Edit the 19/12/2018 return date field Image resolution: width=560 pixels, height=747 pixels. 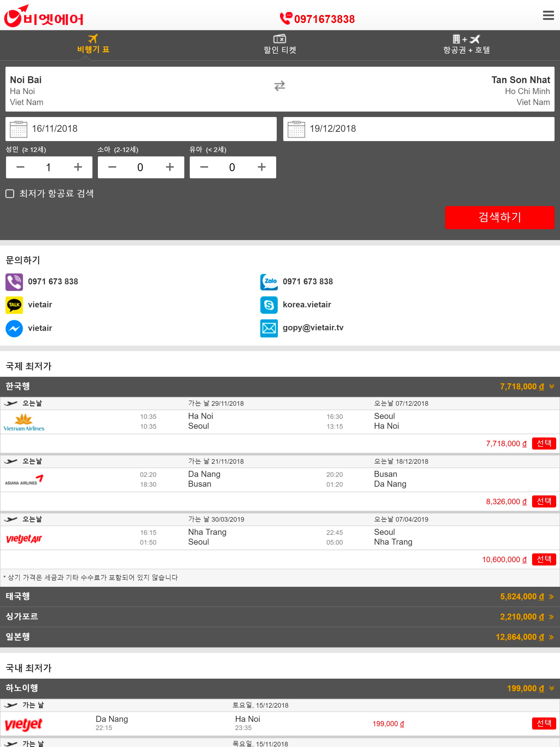[x=418, y=129]
